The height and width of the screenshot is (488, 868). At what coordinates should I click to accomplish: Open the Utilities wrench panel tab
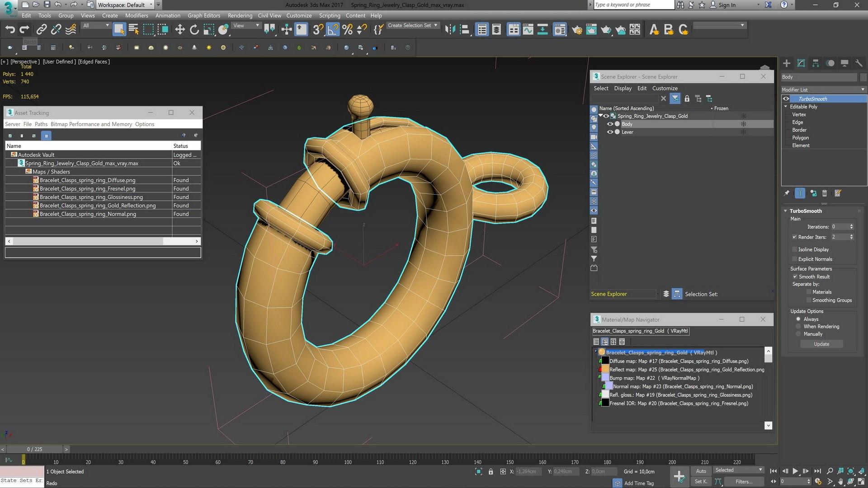[859, 63]
